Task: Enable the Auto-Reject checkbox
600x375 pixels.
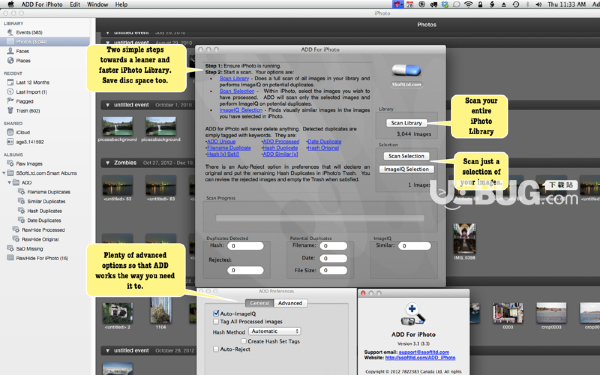Action: pyautogui.click(x=216, y=349)
